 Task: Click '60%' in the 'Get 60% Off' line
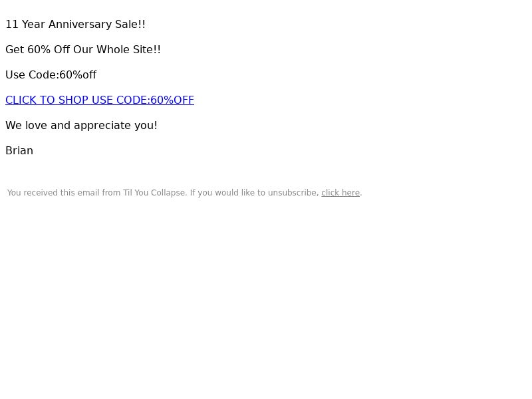pos(39,49)
